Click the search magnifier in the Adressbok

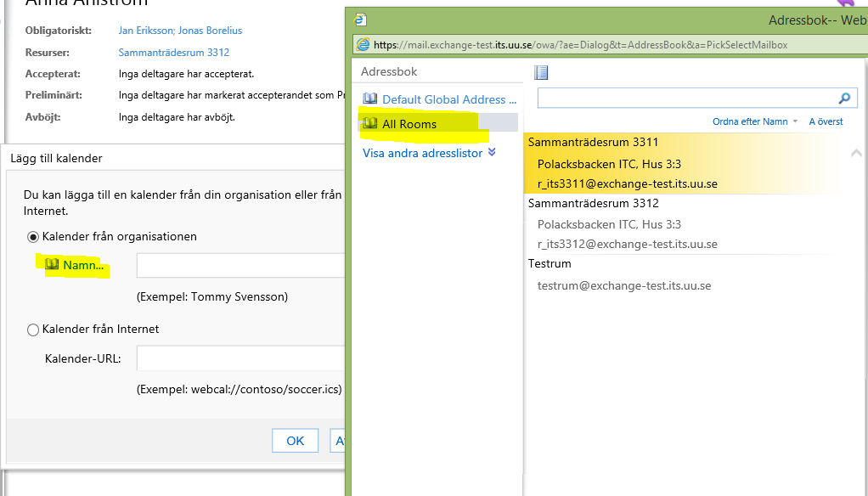point(844,98)
